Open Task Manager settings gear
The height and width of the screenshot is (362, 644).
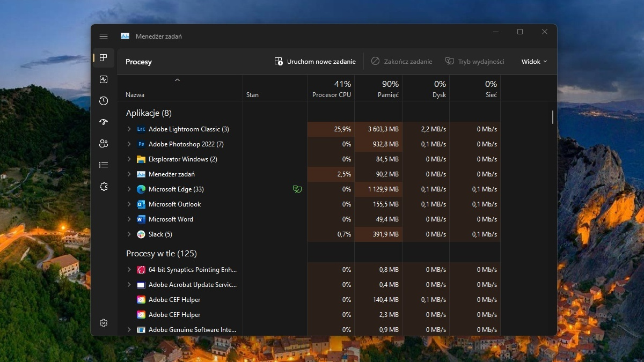click(x=104, y=323)
